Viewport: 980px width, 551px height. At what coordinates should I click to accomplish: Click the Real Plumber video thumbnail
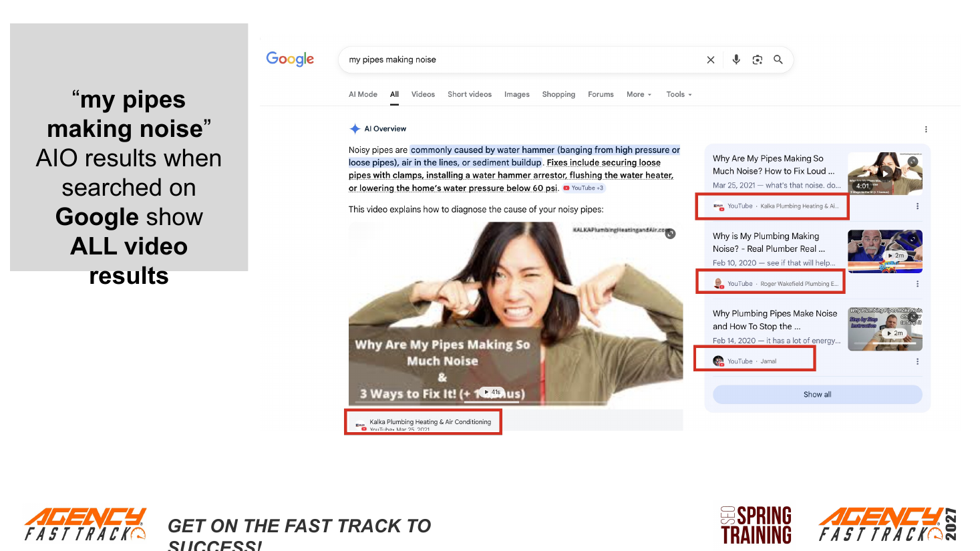point(885,251)
